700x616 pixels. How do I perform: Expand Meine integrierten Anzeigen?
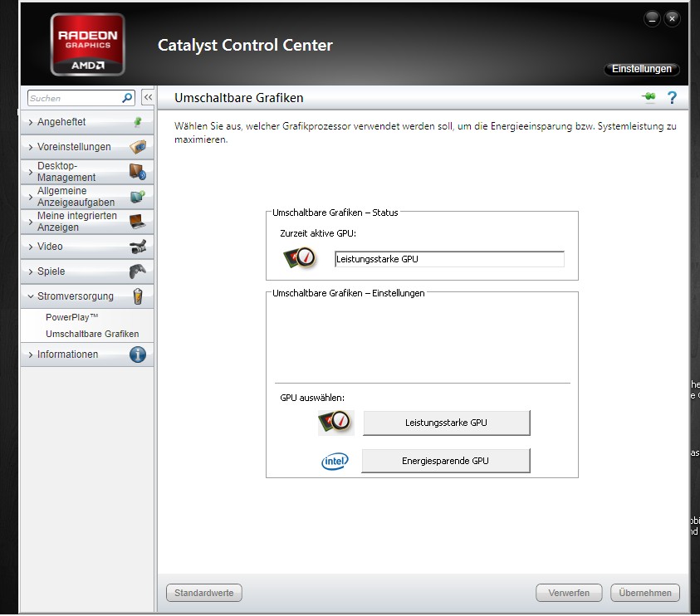pos(87,222)
